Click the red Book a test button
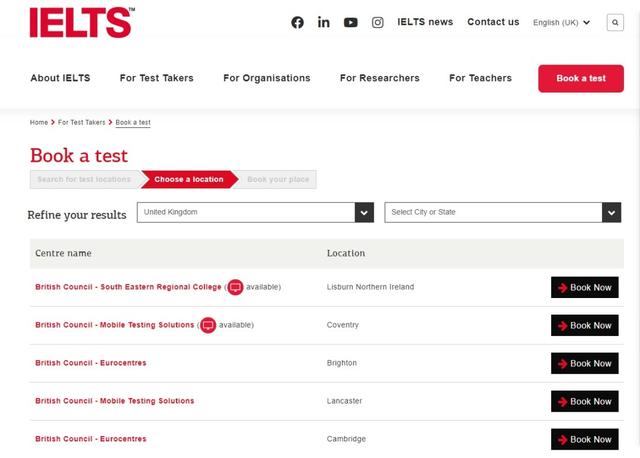The width and height of the screenshot is (640, 458). 581,78
